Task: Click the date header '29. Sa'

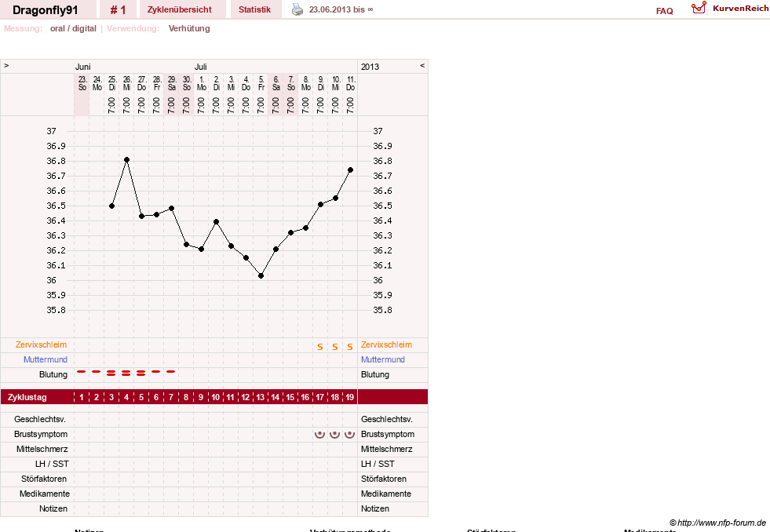Action: (171, 83)
